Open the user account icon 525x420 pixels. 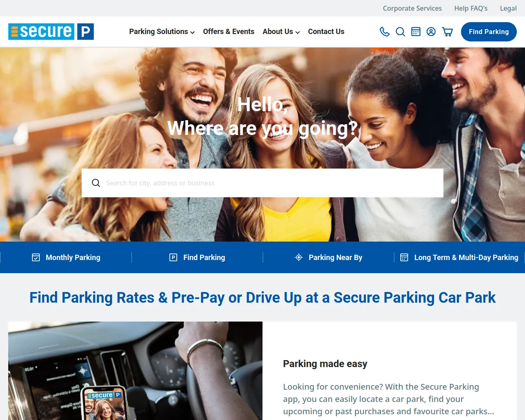pos(431,32)
